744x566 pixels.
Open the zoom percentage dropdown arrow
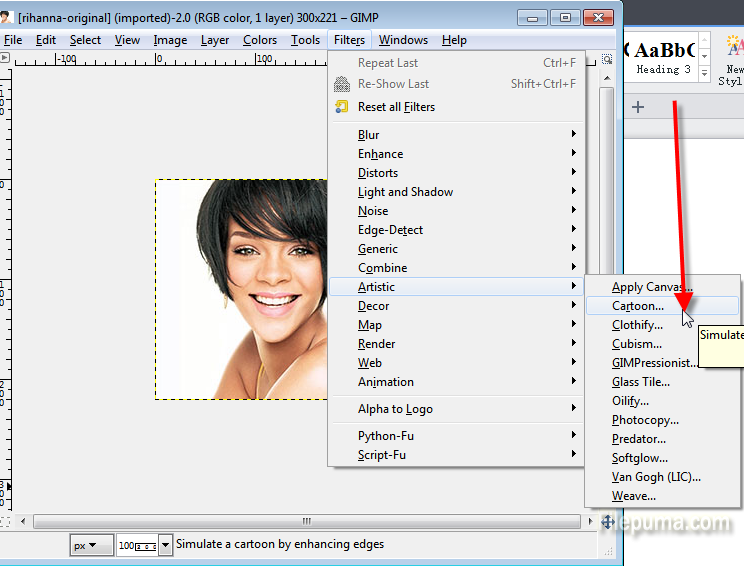click(x=165, y=545)
